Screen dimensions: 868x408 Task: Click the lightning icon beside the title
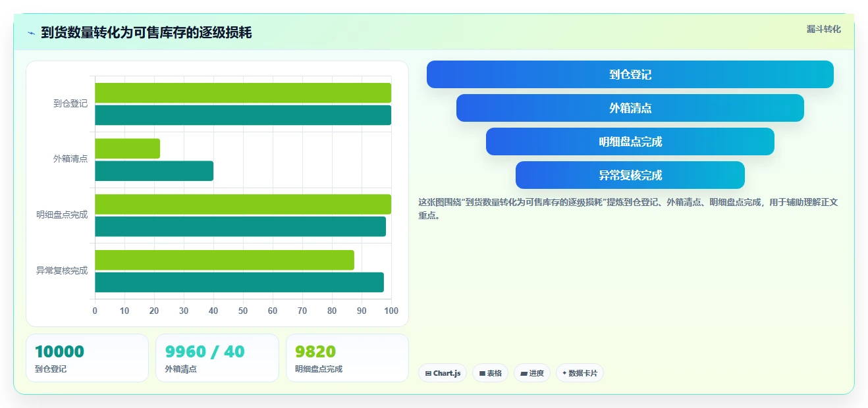[31, 33]
